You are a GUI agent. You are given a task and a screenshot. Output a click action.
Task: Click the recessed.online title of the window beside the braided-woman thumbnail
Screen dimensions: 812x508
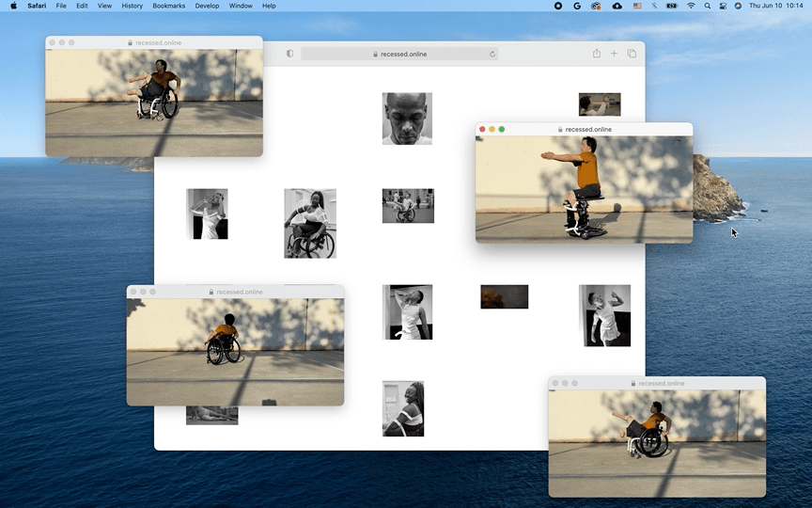point(662,383)
